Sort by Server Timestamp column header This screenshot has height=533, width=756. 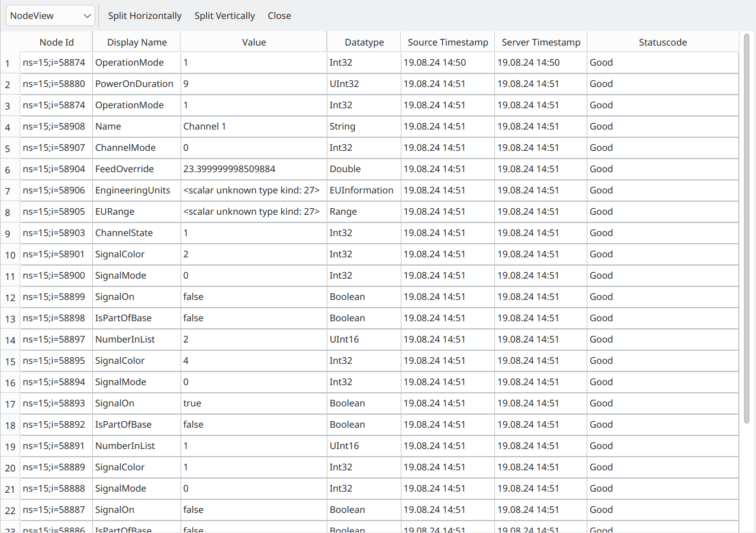(x=541, y=42)
